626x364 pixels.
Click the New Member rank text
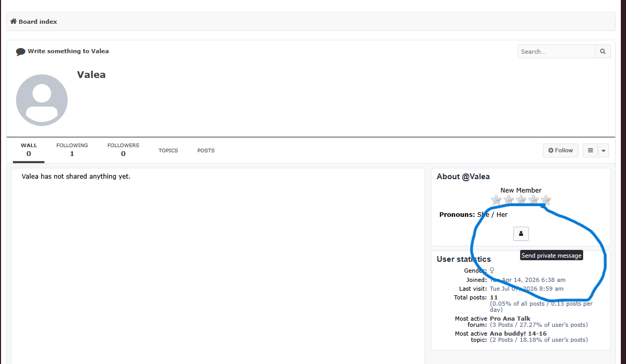coord(521,190)
